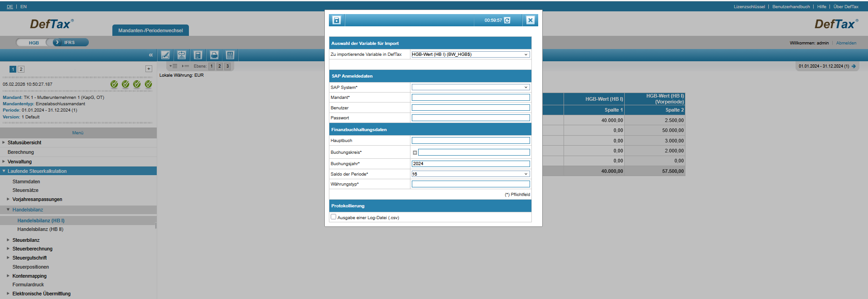Click the Passwort input field
The image size is (868, 299).
[x=471, y=118]
